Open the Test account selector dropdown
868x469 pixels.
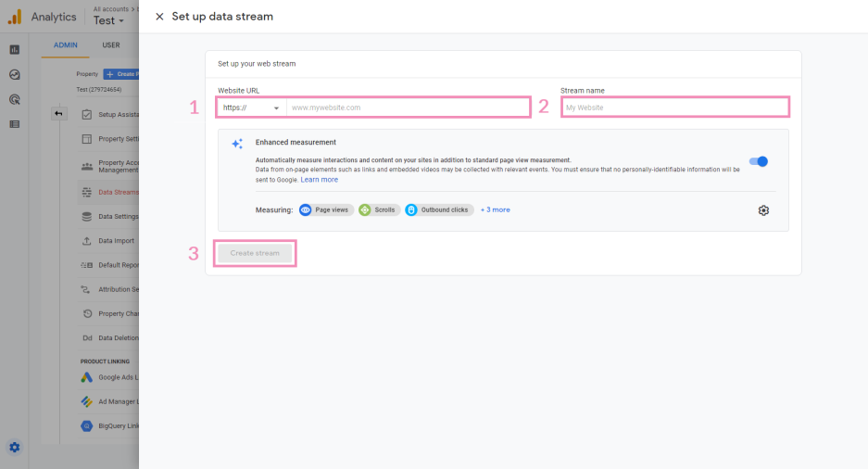(x=108, y=20)
